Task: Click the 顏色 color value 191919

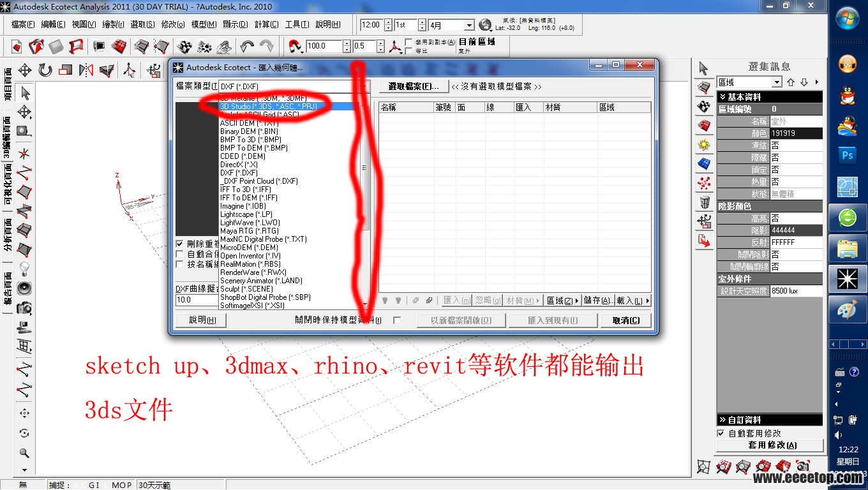Action: click(796, 133)
